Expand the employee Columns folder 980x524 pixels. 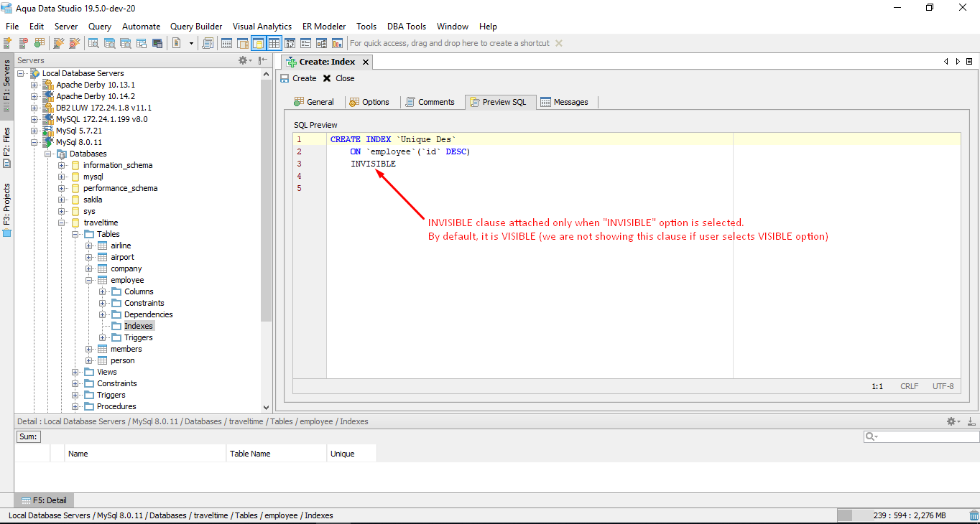pos(103,291)
